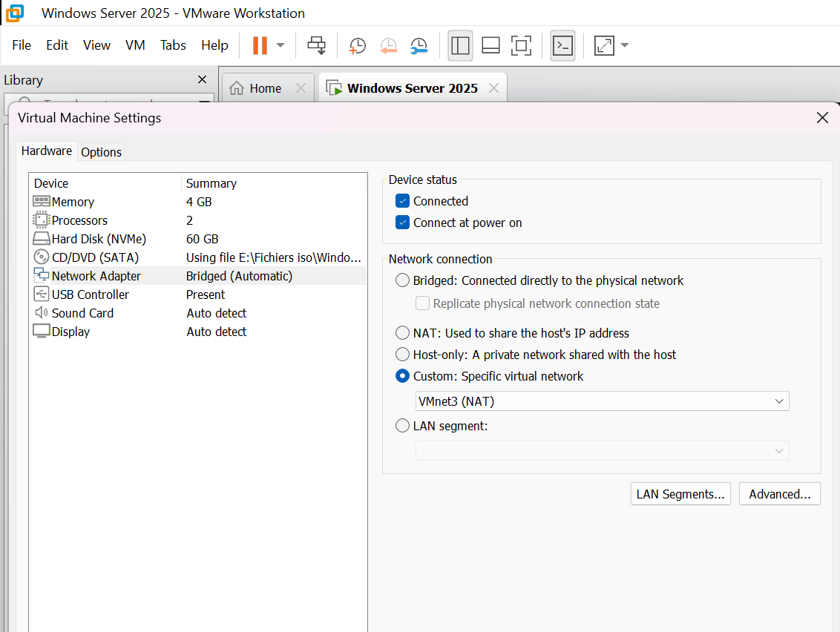Select the Processors device icon
The height and width of the screenshot is (632, 840).
coord(42,220)
